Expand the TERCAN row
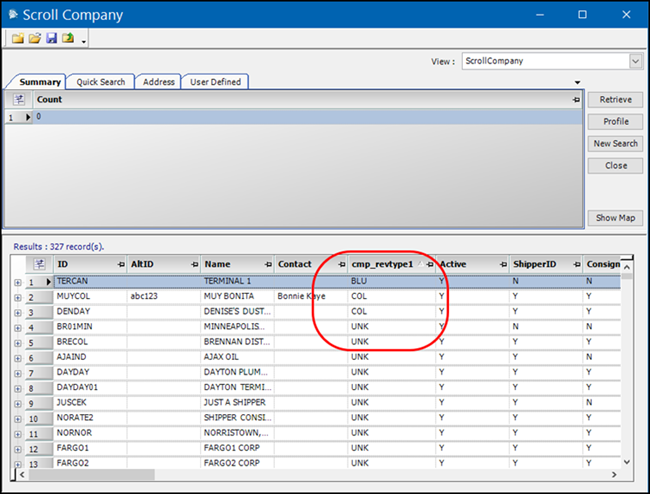650x494 pixels. 17,283
